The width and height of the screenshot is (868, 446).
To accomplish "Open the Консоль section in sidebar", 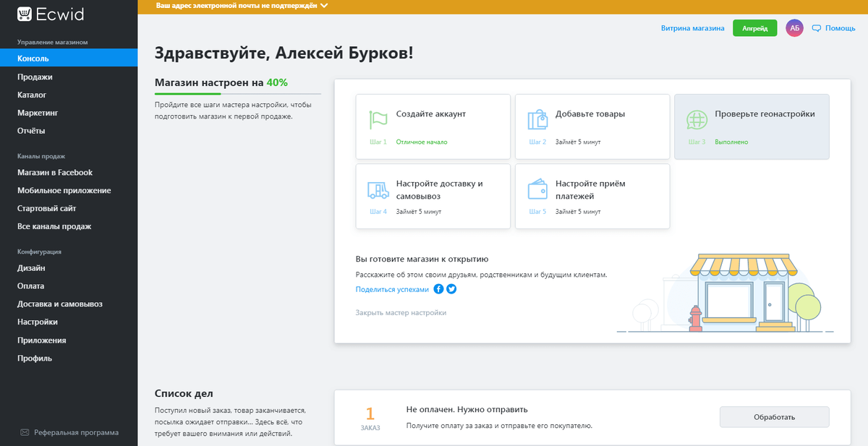I will pos(69,58).
